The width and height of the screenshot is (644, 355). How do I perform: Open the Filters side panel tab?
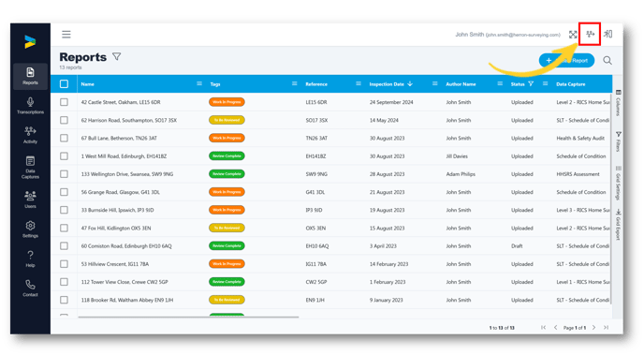tap(618, 141)
